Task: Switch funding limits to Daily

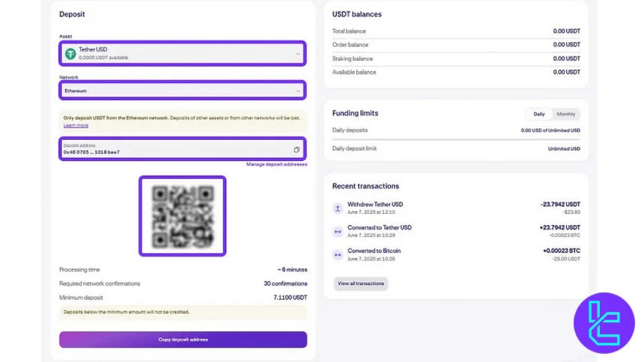Action: coord(539,114)
